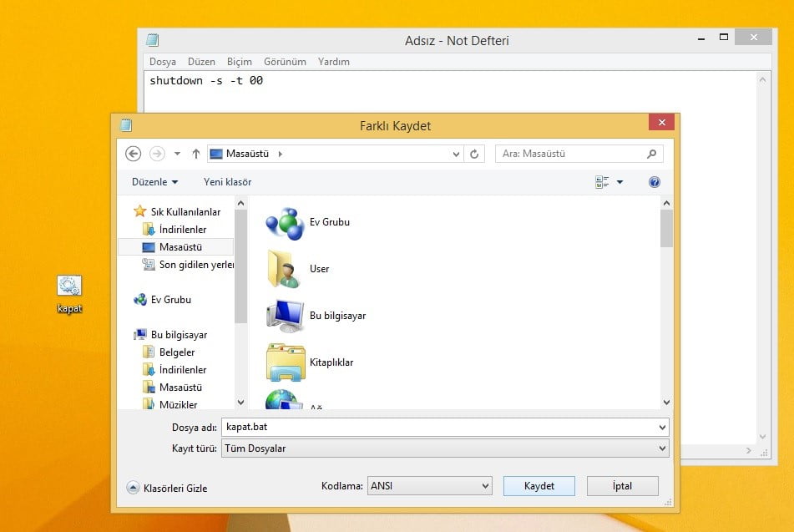Collapse folders with Klasörleri Gizle
The height and width of the screenshot is (532, 794).
167,488
